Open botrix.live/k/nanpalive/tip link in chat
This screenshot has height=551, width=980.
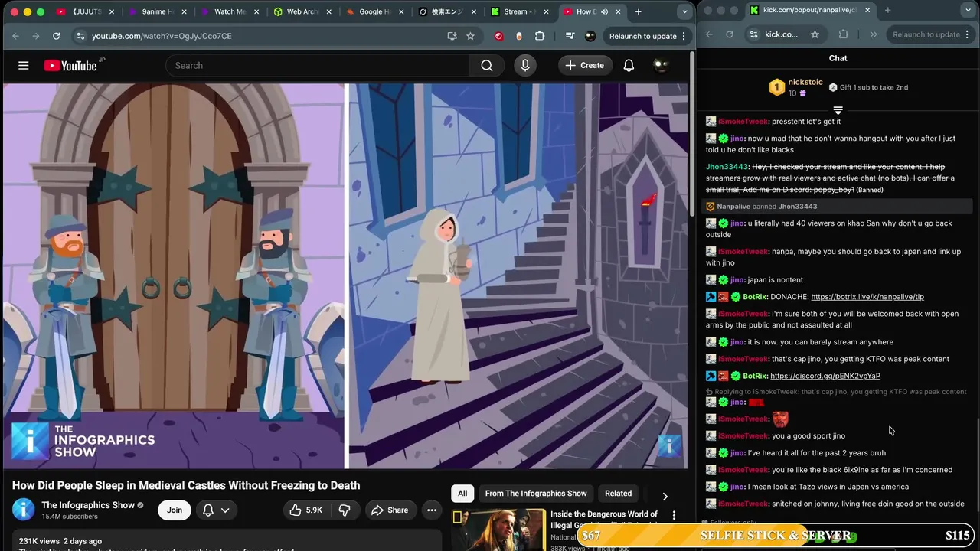click(x=867, y=297)
